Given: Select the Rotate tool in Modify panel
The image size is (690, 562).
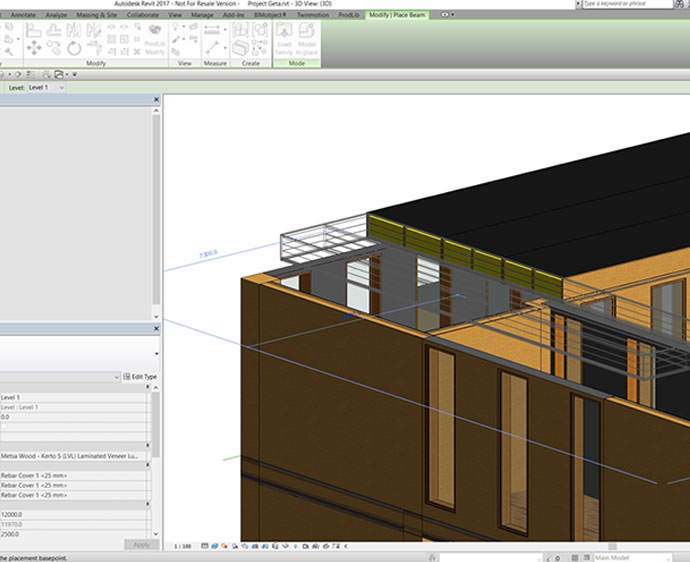Looking at the screenshot, I should click(x=75, y=48).
